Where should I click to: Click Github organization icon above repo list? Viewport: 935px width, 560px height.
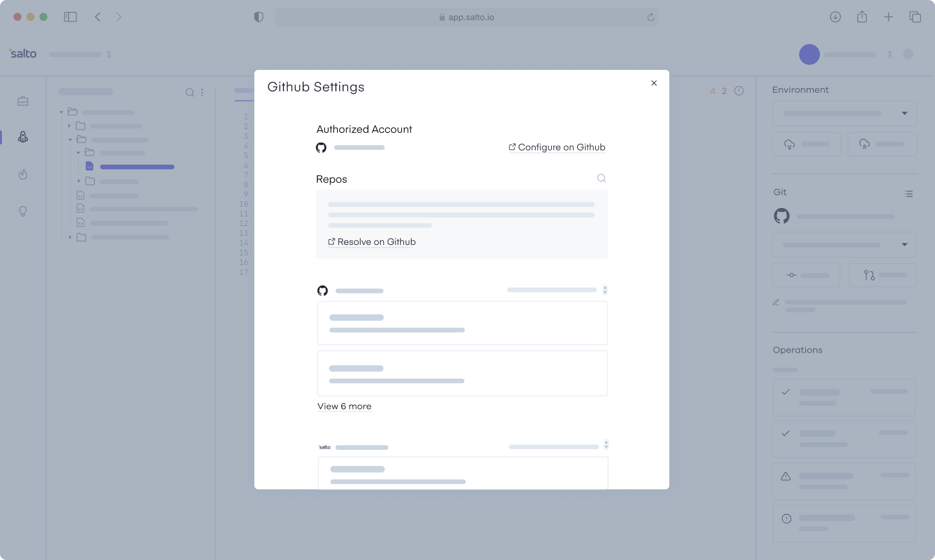322,290
